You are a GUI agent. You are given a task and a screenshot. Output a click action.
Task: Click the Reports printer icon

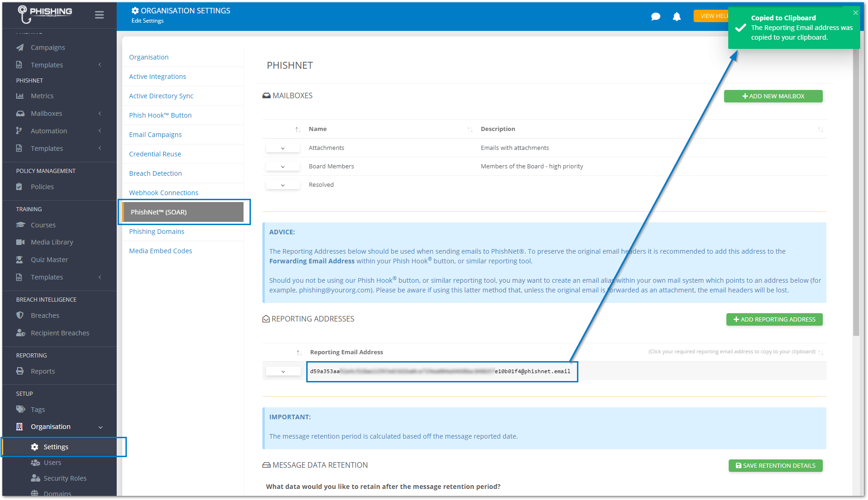(20, 371)
